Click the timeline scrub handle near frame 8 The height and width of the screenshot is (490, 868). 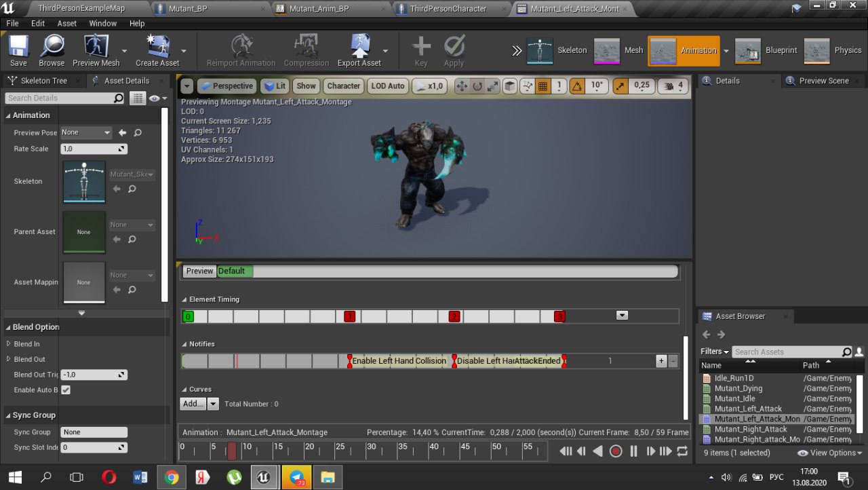(x=232, y=451)
